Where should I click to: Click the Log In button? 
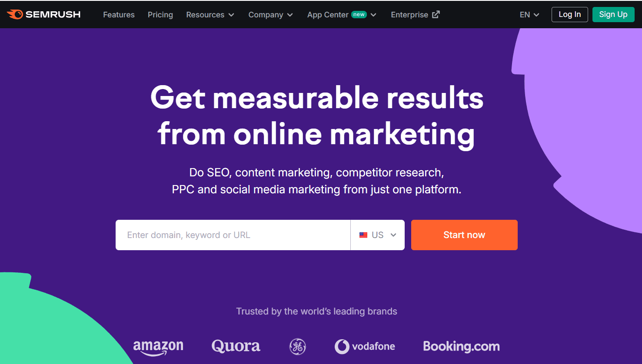[569, 14]
